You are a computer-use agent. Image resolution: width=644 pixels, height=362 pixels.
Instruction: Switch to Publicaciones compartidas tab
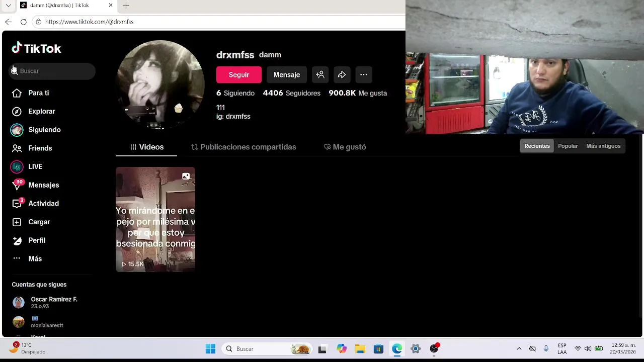[x=244, y=147]
